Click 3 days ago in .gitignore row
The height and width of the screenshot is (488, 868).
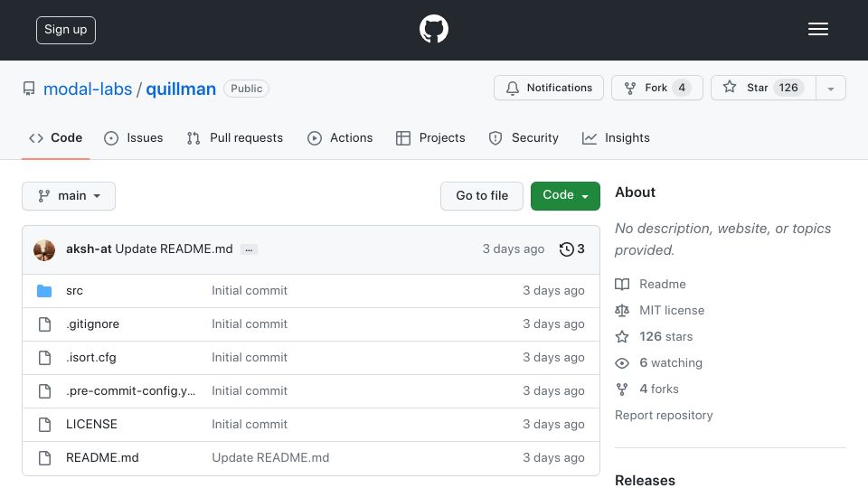point(553,324)
